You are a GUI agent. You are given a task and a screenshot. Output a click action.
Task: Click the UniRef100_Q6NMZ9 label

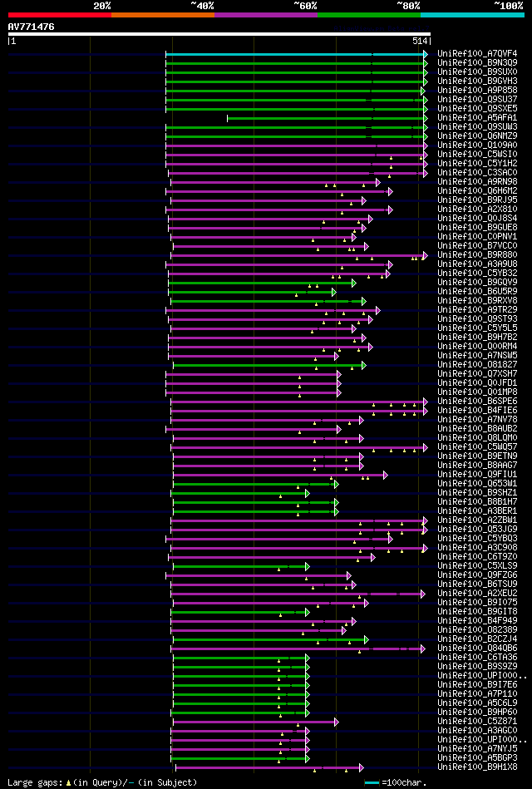[478, 136]
